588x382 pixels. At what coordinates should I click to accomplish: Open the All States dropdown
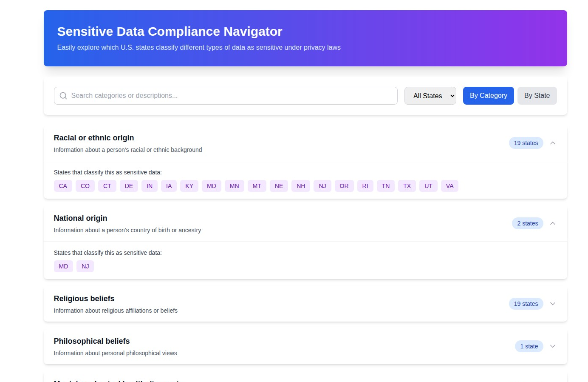430,96
